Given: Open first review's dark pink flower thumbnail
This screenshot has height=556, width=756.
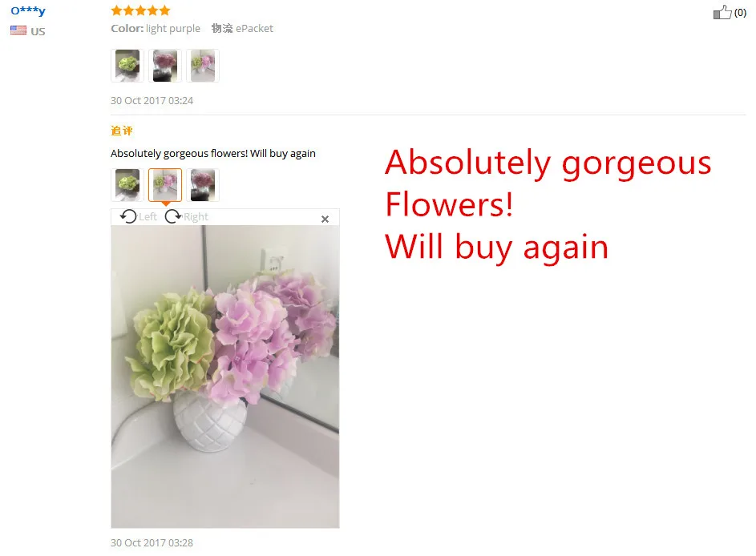Looking at the screenshot, I should pos(165,66).
